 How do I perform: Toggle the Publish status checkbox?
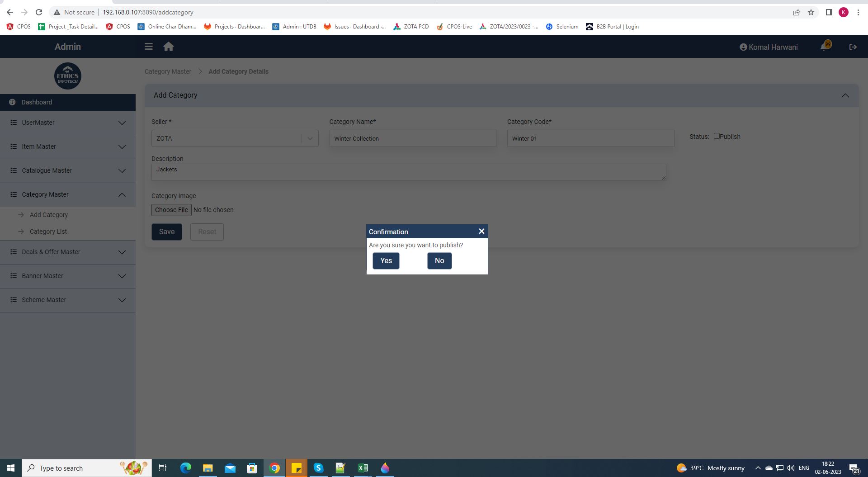[717, 136]
